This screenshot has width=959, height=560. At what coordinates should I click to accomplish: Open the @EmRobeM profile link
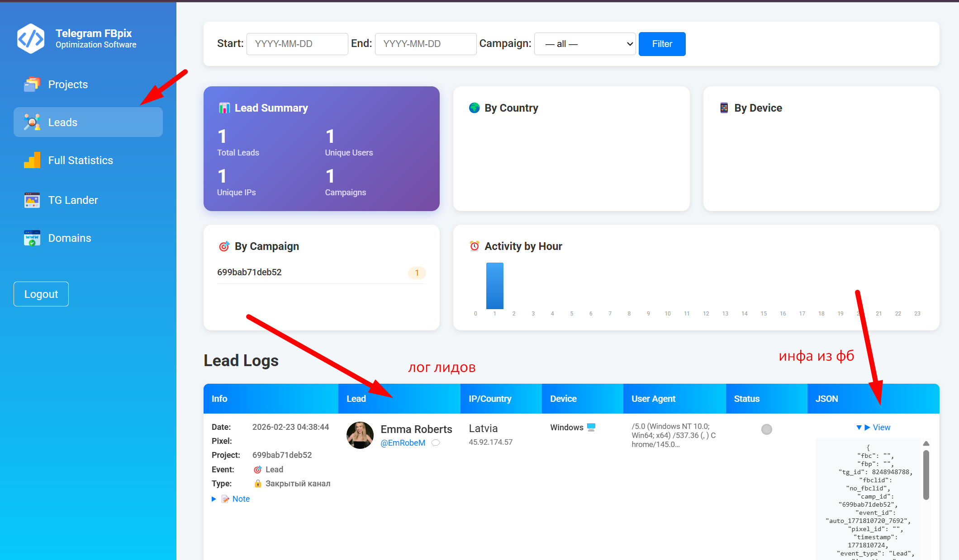coord(403,443)
